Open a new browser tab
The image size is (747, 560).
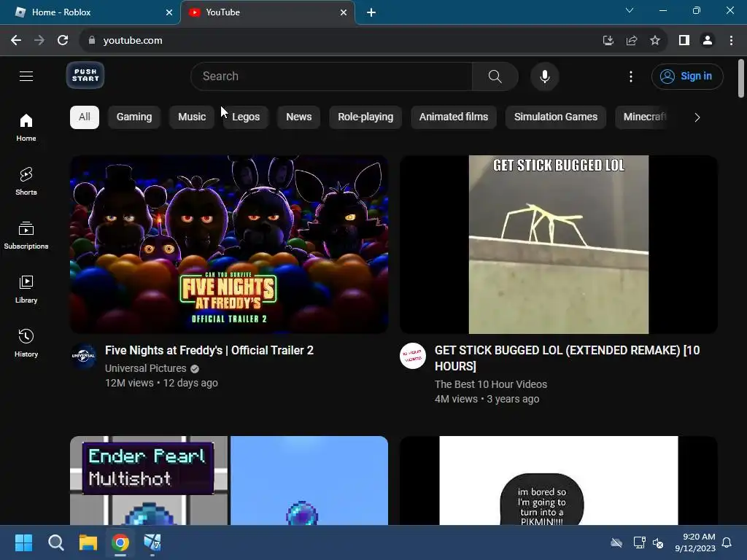pyautogui.click(x=371, y=12)
